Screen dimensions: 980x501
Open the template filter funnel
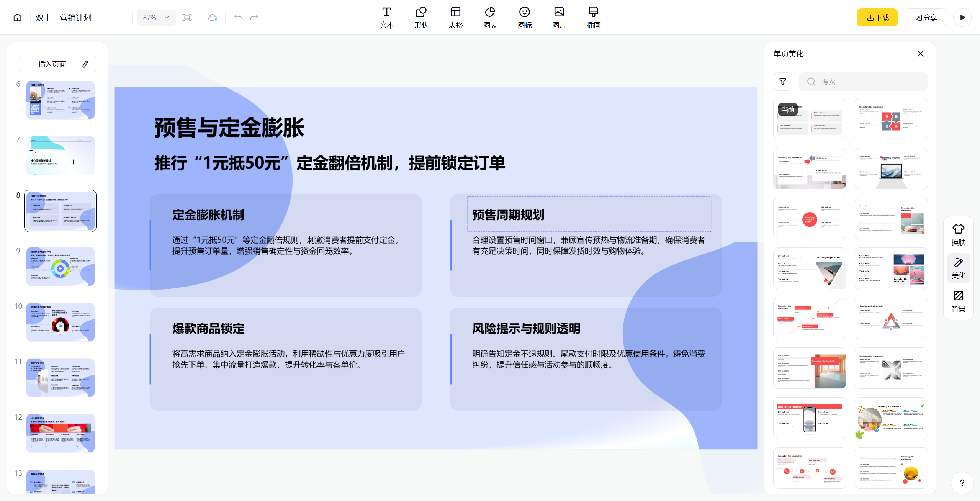782,82
